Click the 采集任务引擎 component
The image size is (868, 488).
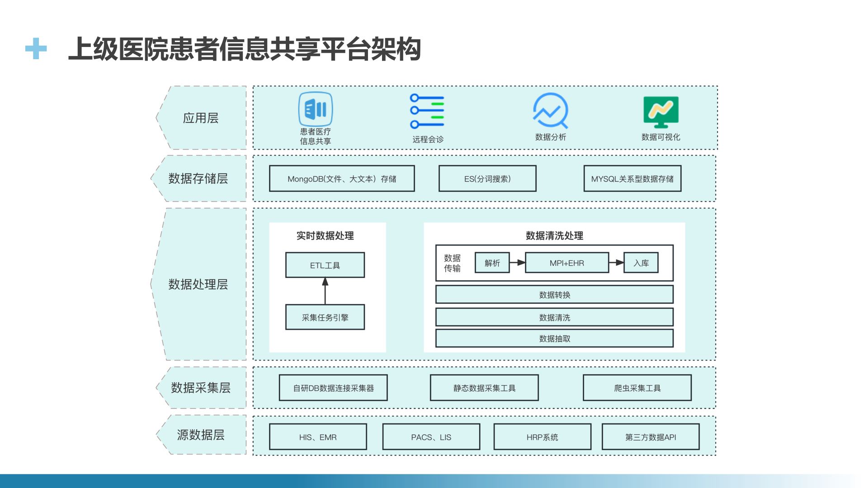(325, 317)
